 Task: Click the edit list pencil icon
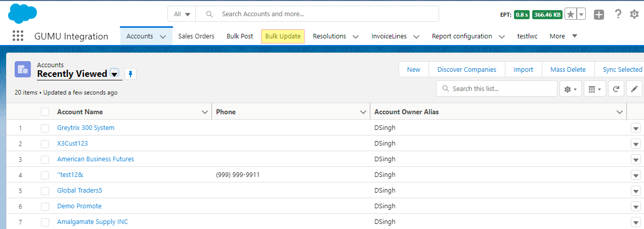(634, 89)
